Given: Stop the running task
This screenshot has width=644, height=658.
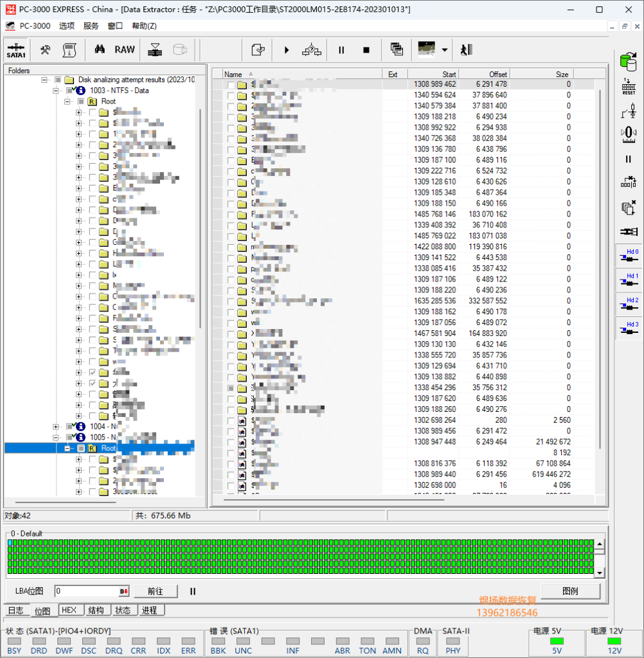Looking at the screenshot, I should tap(366, 50).
